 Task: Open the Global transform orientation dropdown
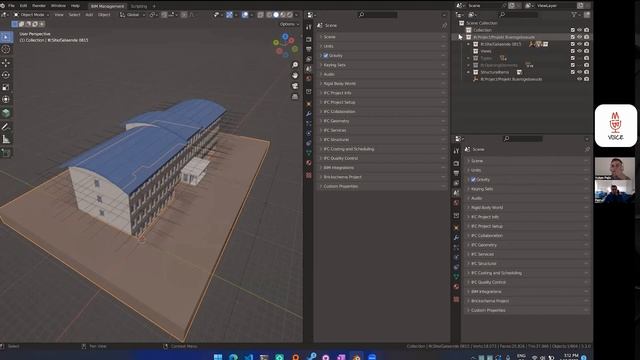point(133,15)
